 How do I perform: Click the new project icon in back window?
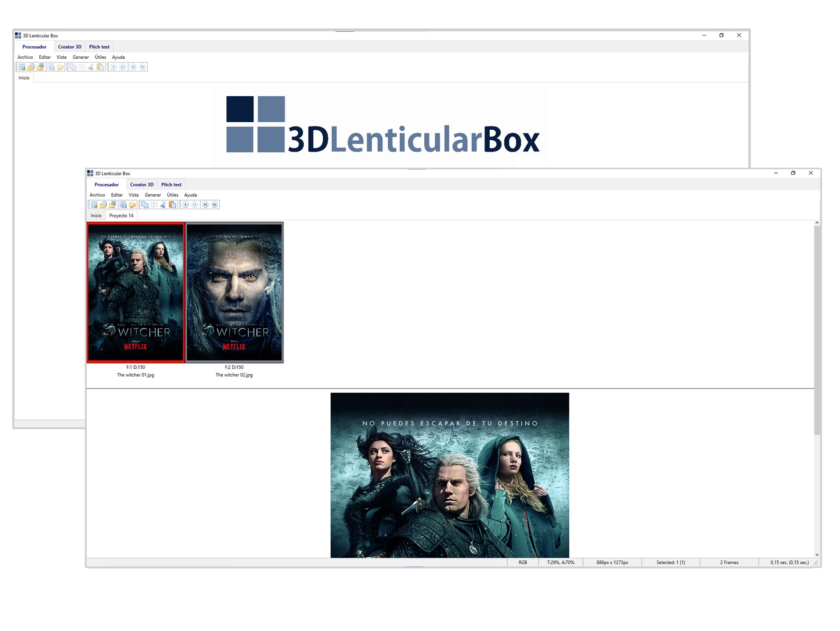[22, 67]
